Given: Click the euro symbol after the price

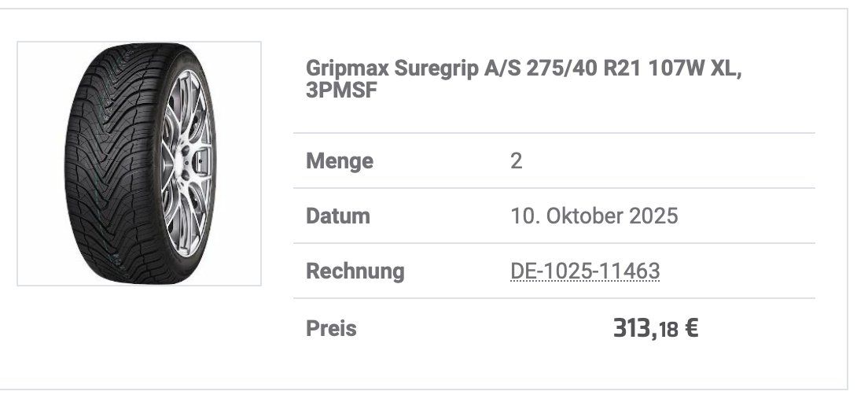Looking at the screenshot, I should (x=691, y=328).
